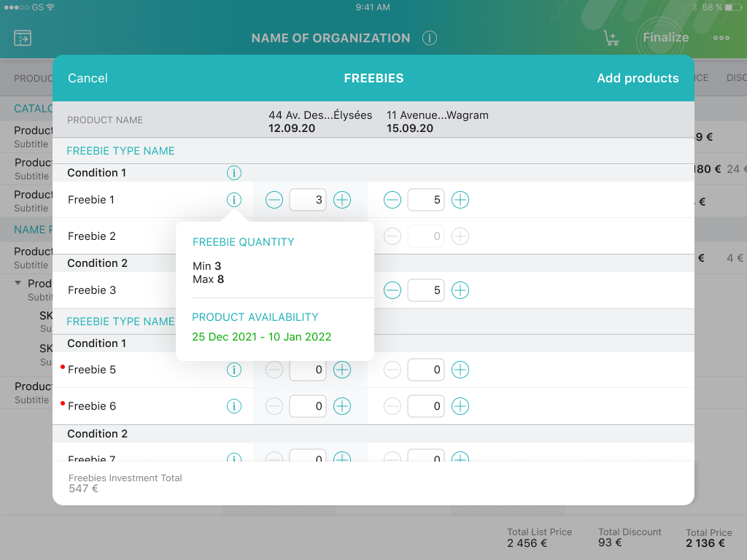Image resolution: width=747 pixels, height=560 pixels.
Task: Select Freebie 3 Wagram quantity field
Action: point(426,290)
